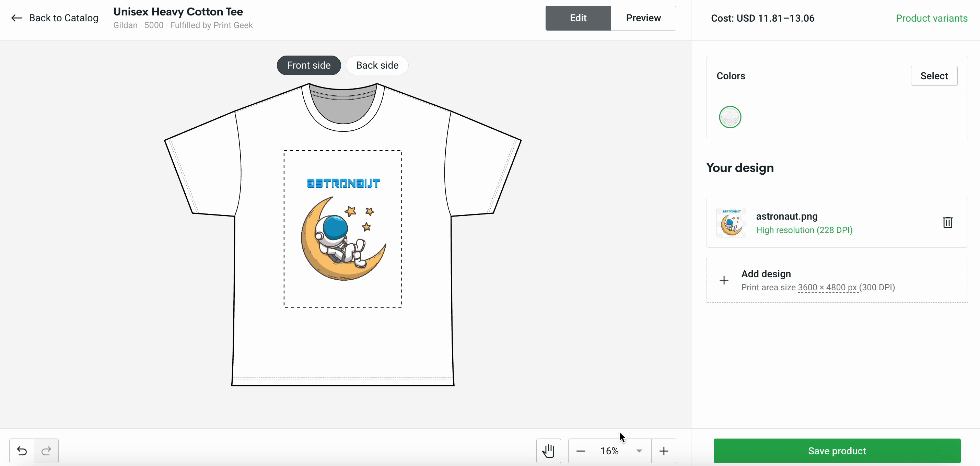Screen dimensions: 980x466
Task: Click the Edit mode button
Action: coord(577,18)
